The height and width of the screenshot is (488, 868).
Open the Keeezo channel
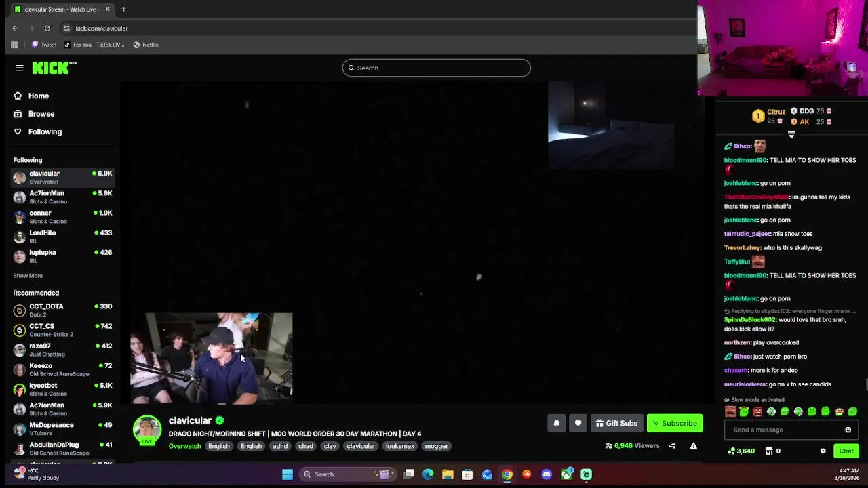[62, 369]
